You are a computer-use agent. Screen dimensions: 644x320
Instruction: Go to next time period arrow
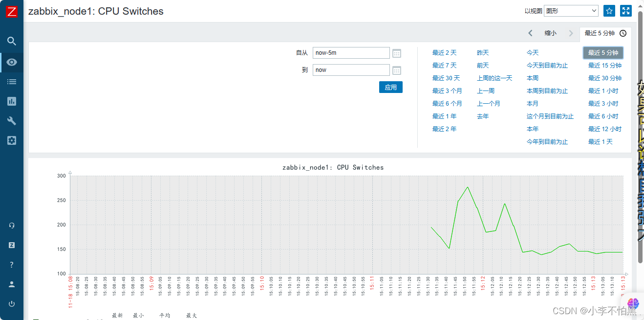(x=571, y=33)
